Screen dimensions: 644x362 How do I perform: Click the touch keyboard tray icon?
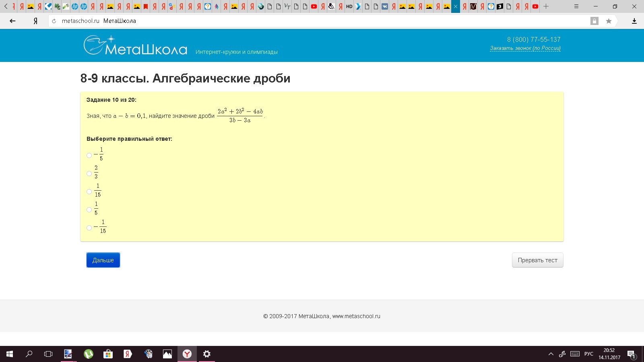click(x=575, y=354)
